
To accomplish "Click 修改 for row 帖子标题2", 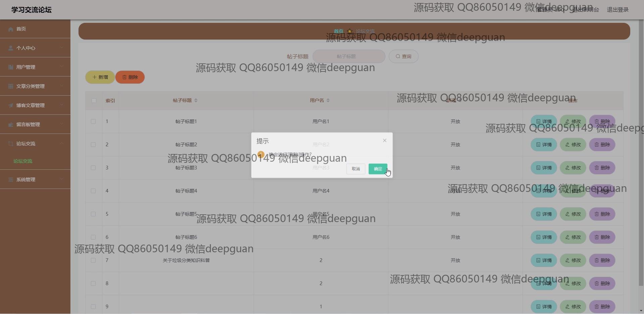I will tap(573, 145).
